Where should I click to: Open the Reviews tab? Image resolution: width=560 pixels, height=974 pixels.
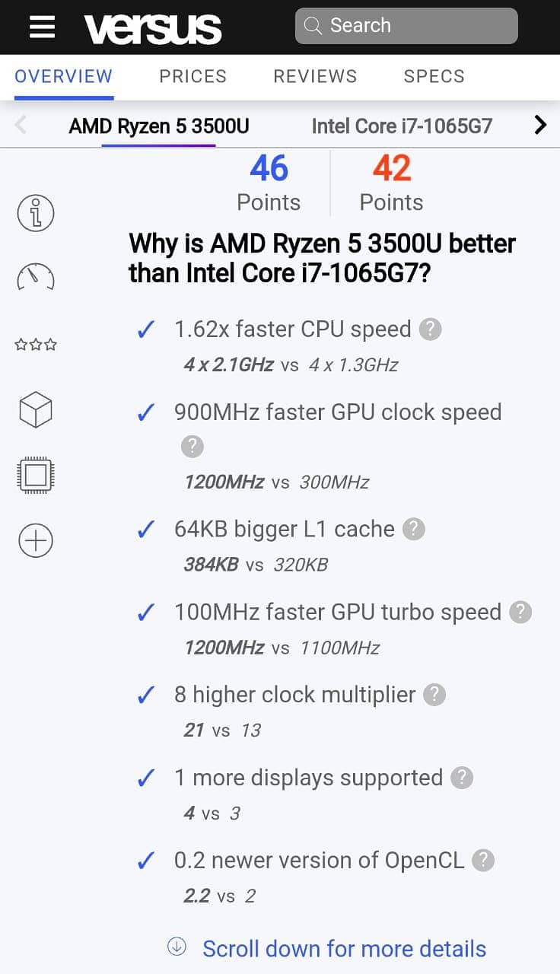pyautogui.click(x=315, y=76)
